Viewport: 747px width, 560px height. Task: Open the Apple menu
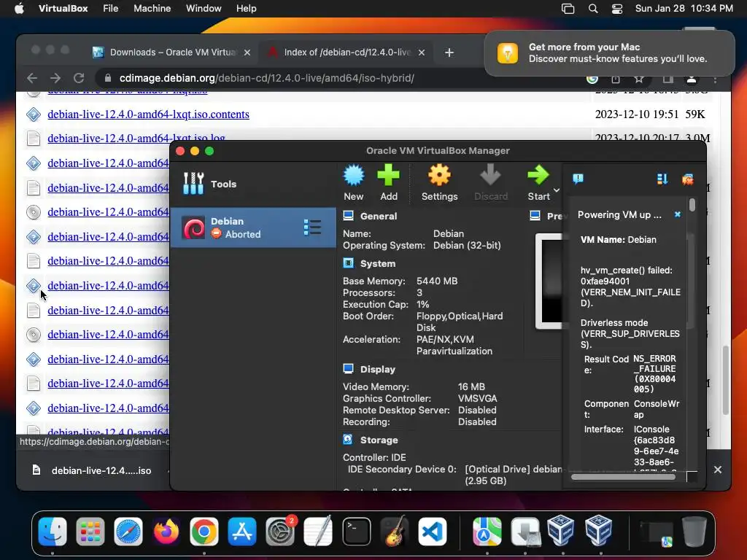click(19, 9)
